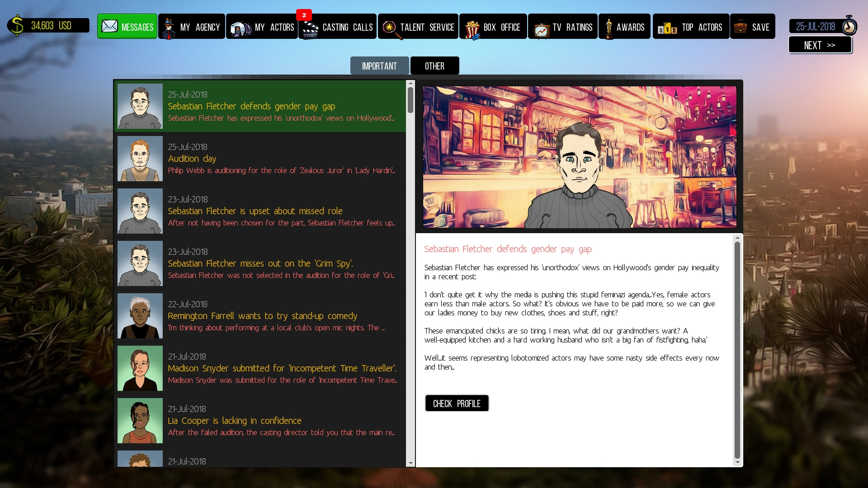Switch to the Important tab
The height and width of the screenshot is (488, 868).
[379, 66]
